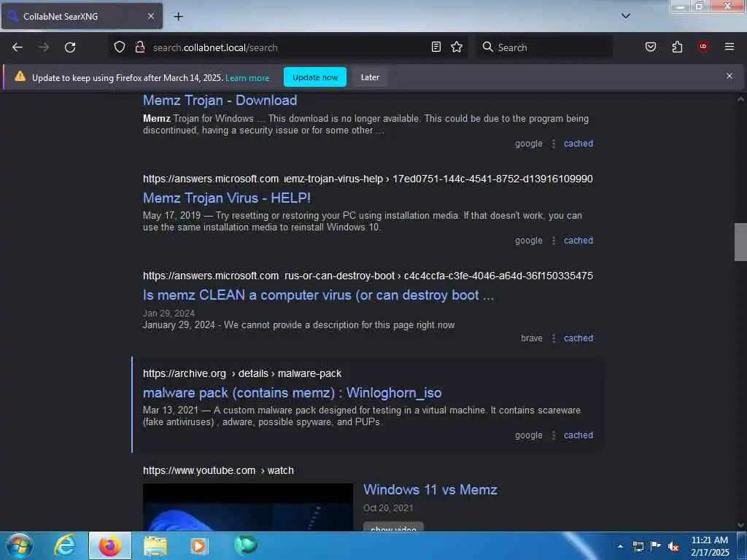Click the muted volume tray icon
This screenshot has width=747, height=560.
point(673,547)
